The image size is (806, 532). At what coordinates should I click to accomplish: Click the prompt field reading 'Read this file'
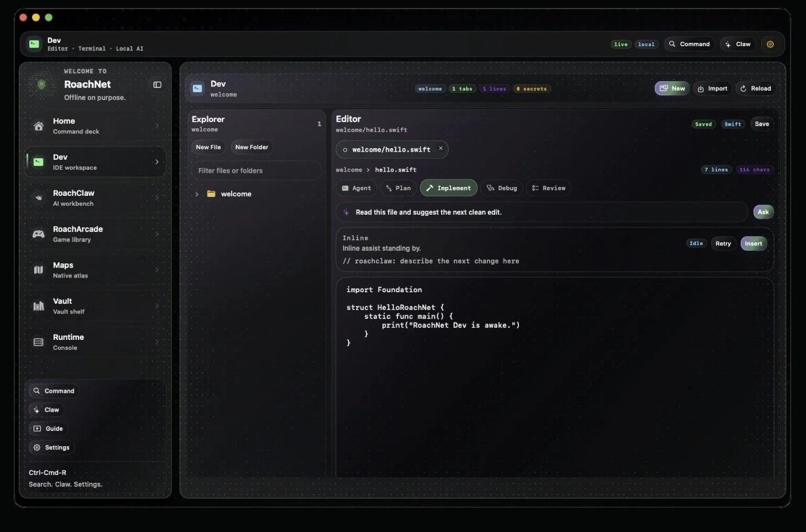pyautogui.click(x=542, y=212)
